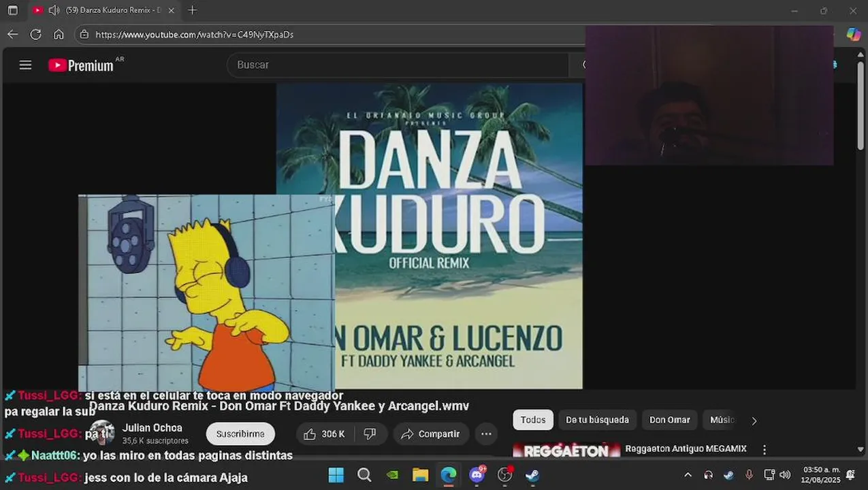
Task: Open Windows Search from taskbar
Action: [x=364, y=475]
